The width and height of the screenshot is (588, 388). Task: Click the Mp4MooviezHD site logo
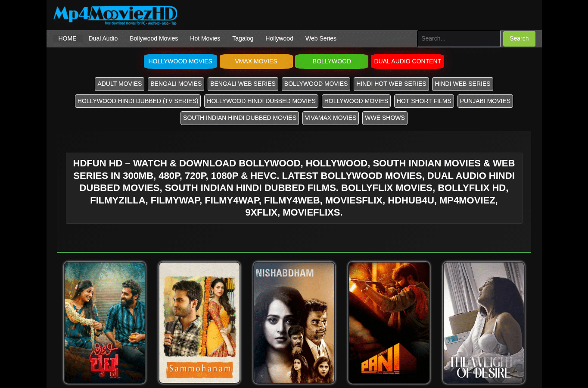[x=115, y=15]
